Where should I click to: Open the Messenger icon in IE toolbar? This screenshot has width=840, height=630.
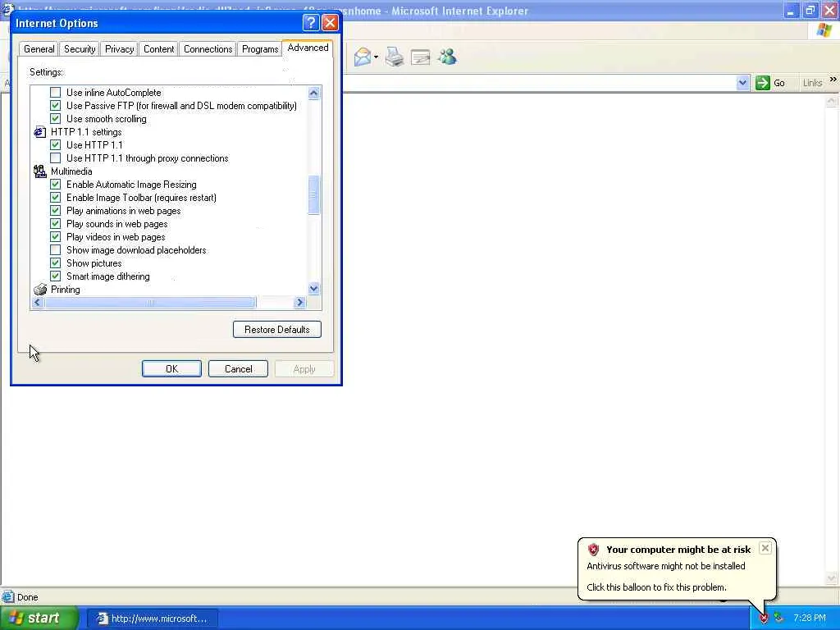(447, 57)
